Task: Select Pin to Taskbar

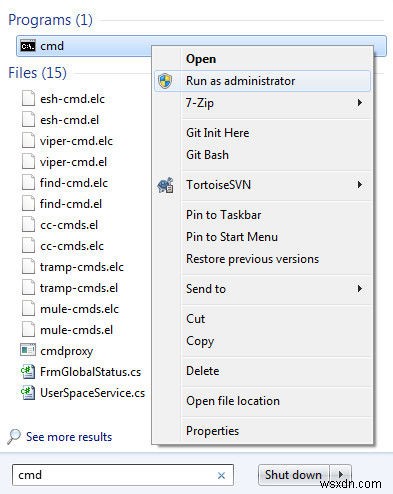Action: tap(224, 215)
